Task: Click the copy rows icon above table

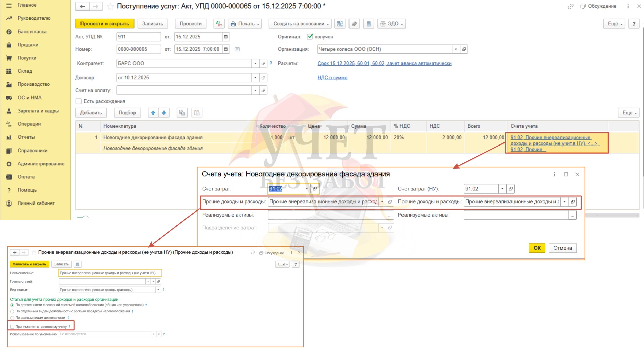Action: (x=182, y=113)
